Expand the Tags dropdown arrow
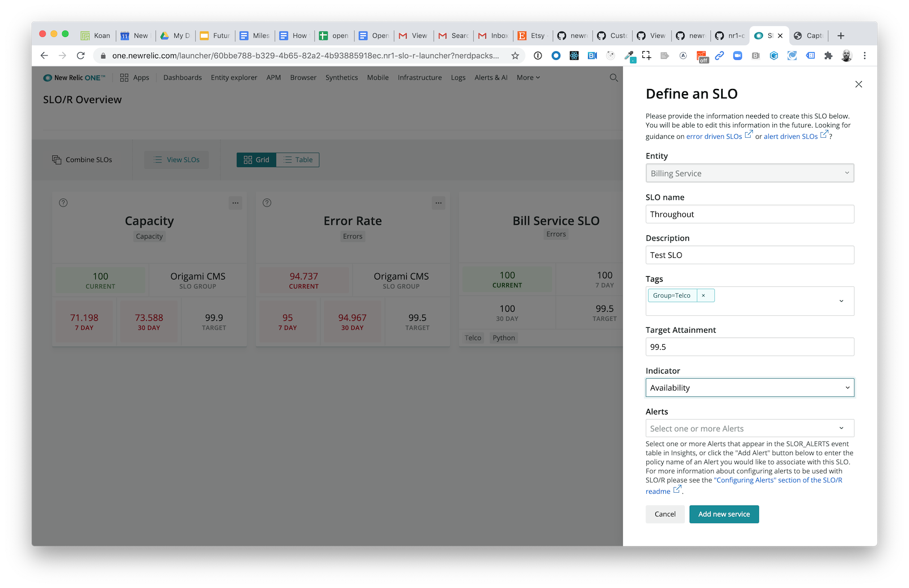The image size is (909, 588). (x=841, y=301)
